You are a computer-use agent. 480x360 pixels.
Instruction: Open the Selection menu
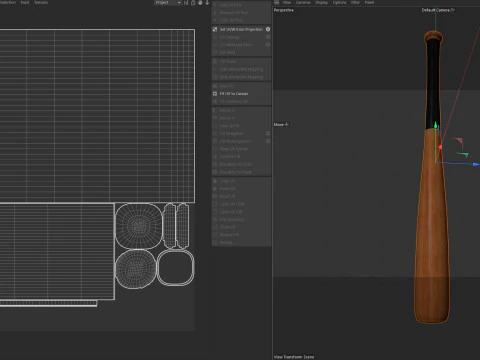(8, 2)
